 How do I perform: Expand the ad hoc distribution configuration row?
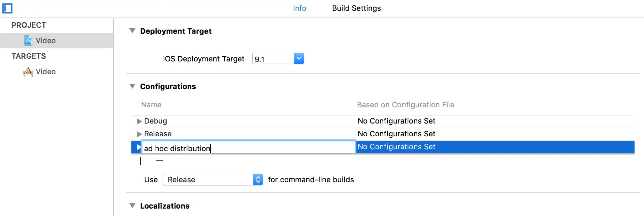point(138,147)
